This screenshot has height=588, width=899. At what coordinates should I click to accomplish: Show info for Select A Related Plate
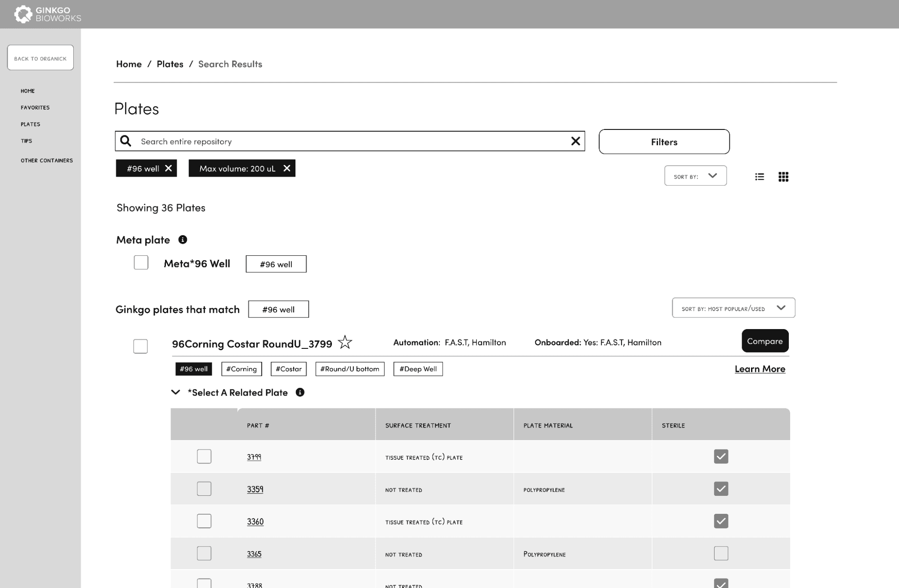pyautogui.click(x=300, y=392)
